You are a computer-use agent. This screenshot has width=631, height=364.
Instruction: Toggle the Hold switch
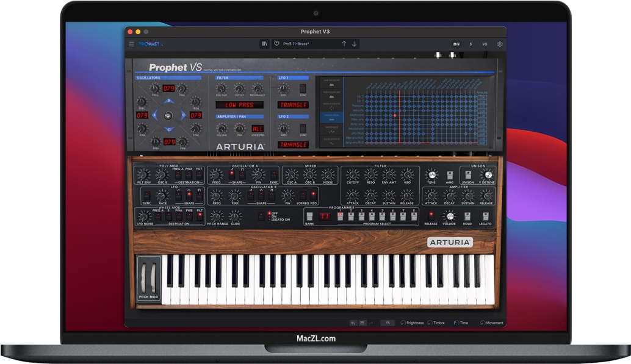pyautogui.click(x=467, y=216)
